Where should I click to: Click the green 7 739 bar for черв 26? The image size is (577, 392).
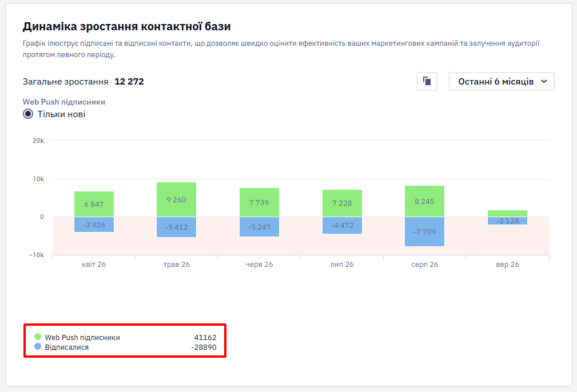coord(259,202)
